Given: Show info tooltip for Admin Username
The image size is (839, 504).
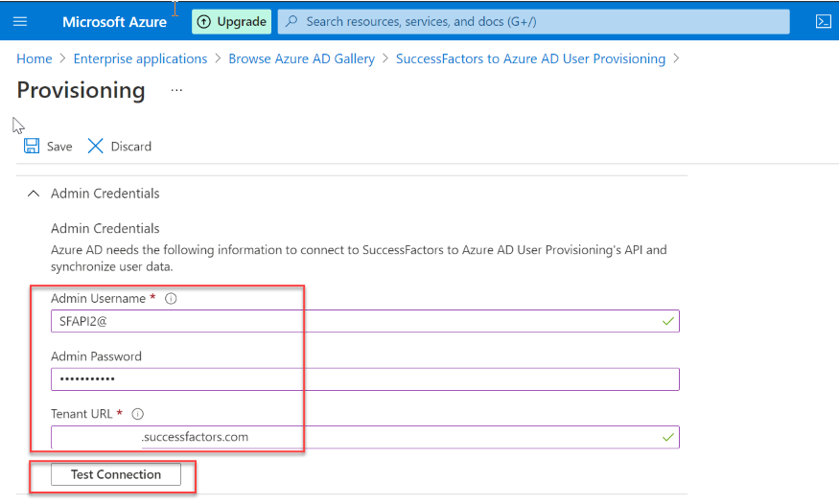Looking at the screenshot, I should click(x=171, y=299).
